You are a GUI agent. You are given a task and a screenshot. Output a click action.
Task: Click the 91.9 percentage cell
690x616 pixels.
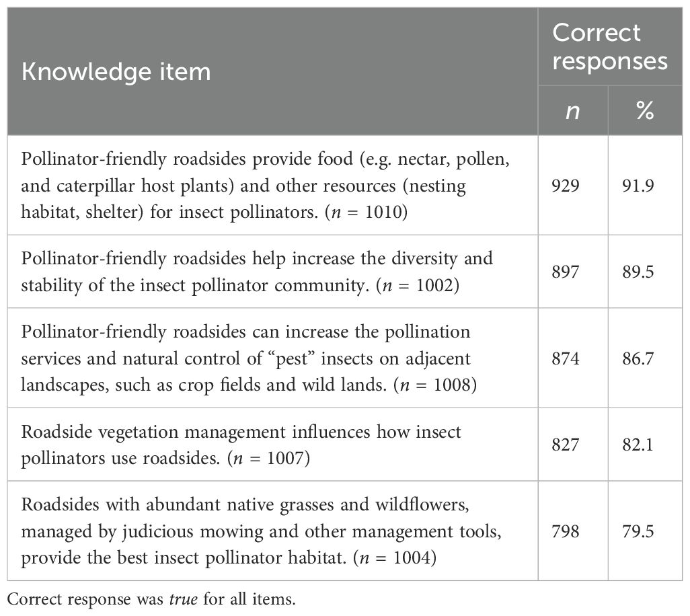(x=644, y=185)
